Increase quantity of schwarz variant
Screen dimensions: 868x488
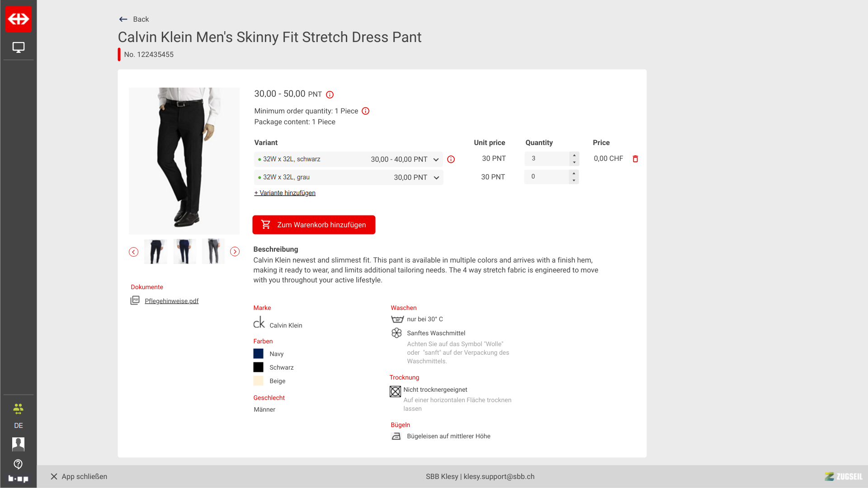click(x=574, y=155)
